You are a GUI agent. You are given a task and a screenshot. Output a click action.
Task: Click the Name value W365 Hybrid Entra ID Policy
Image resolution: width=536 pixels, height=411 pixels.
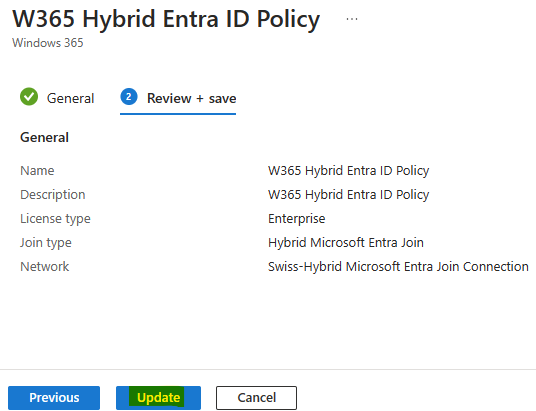pos(348,171)
